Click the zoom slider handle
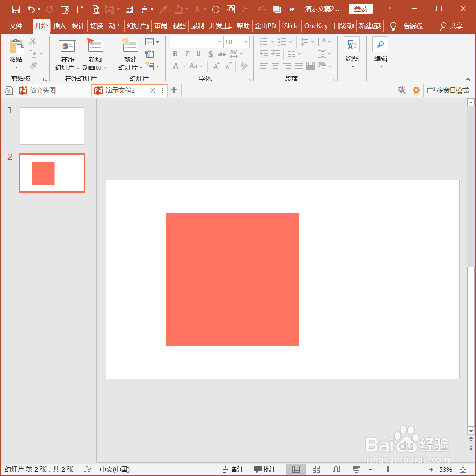The image size is (476, 476). tap(388, 470)
